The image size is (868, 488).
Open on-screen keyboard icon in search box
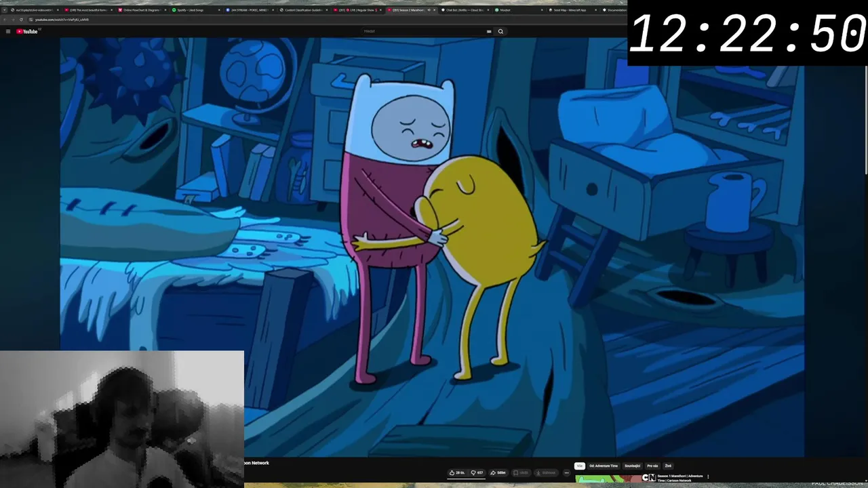click(489, 31)
